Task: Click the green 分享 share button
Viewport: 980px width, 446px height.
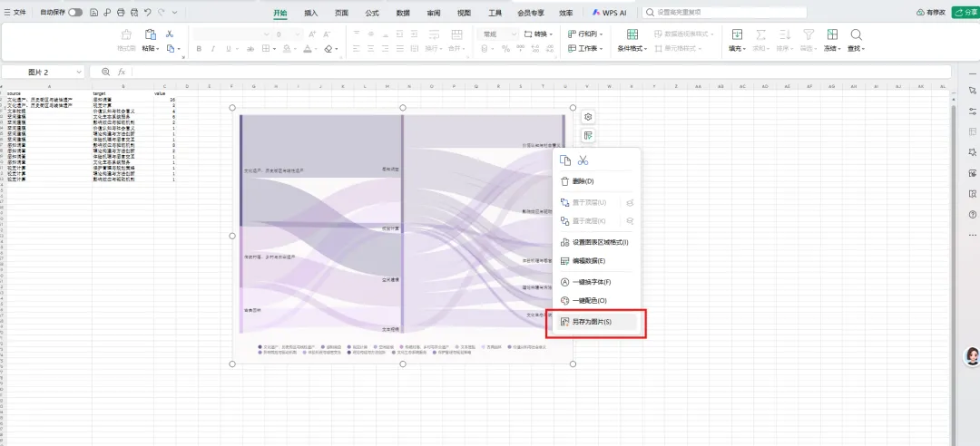Action: pos(965,12)
